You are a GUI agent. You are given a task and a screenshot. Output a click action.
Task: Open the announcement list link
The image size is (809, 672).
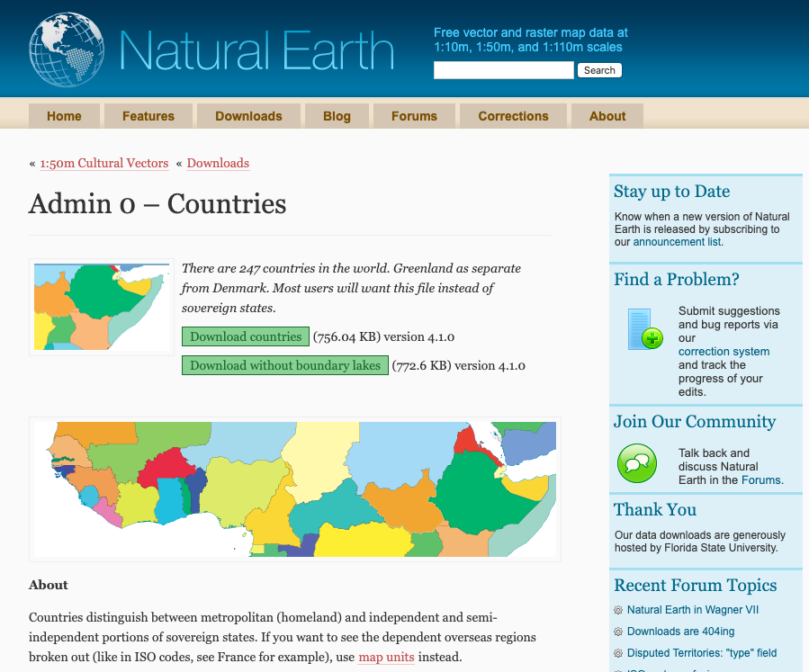677,242
